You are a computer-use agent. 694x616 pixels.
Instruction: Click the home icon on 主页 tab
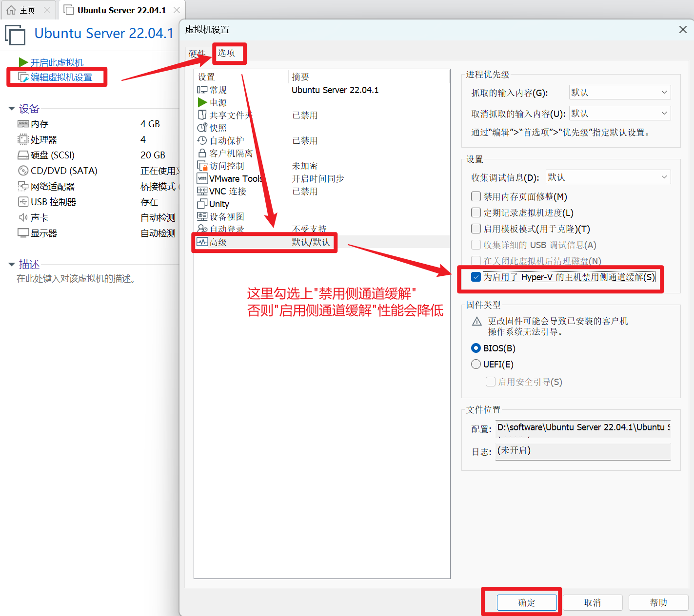coord(11,10)
